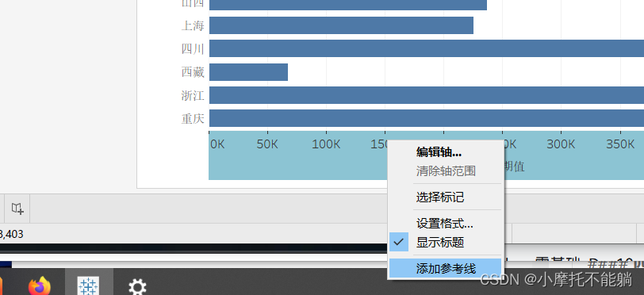Click the 0K axis tick label
This screenshot has width=644, height=295.
(x=217, y=144)
